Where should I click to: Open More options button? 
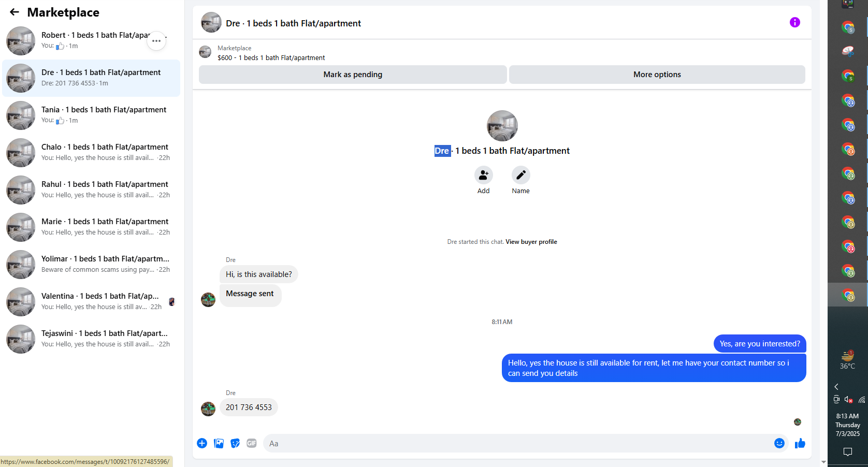click(x=657, y=75)
